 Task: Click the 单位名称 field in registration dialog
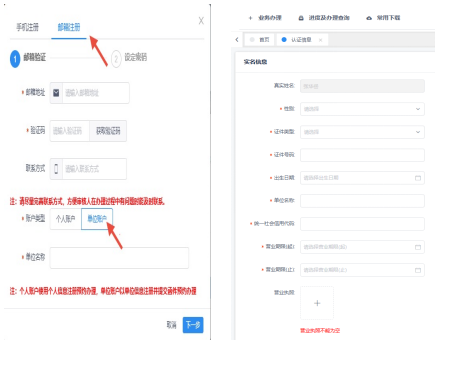(119, 258)
